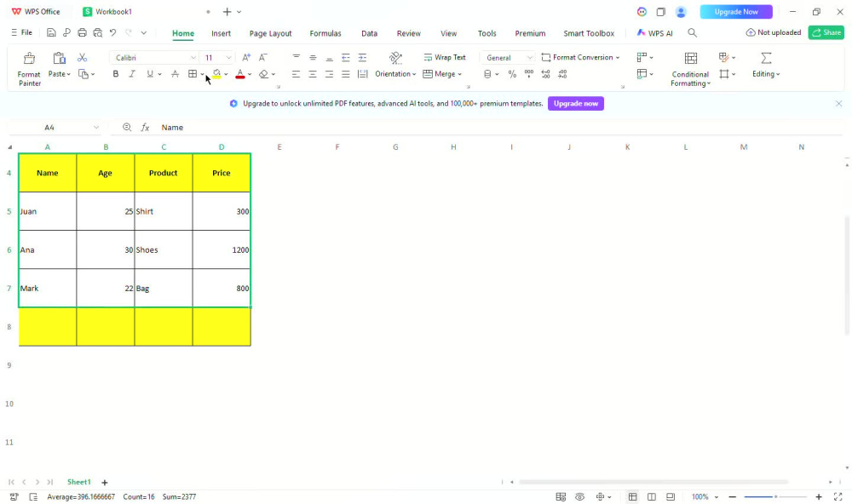
Task: Click the Print icon in the quick toolbar
Action: point(82,32)
